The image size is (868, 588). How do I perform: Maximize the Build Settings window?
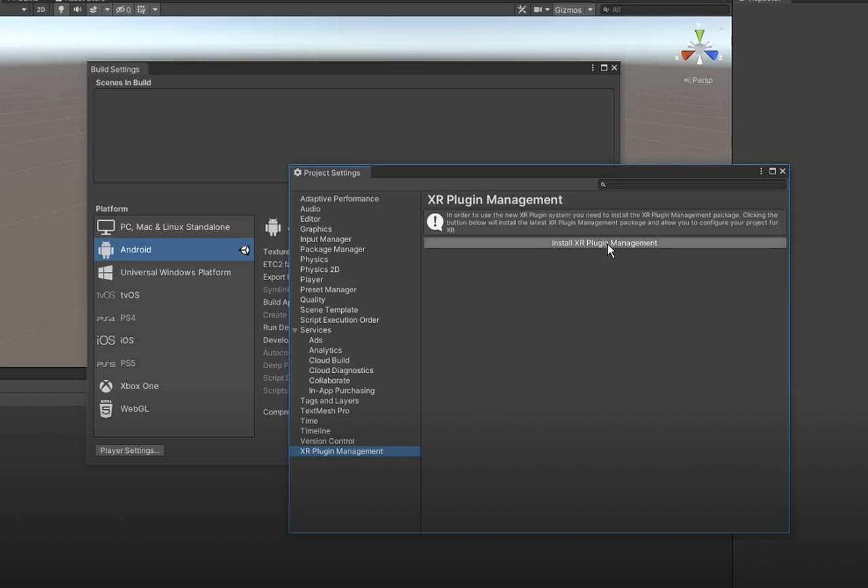[604, 68]
